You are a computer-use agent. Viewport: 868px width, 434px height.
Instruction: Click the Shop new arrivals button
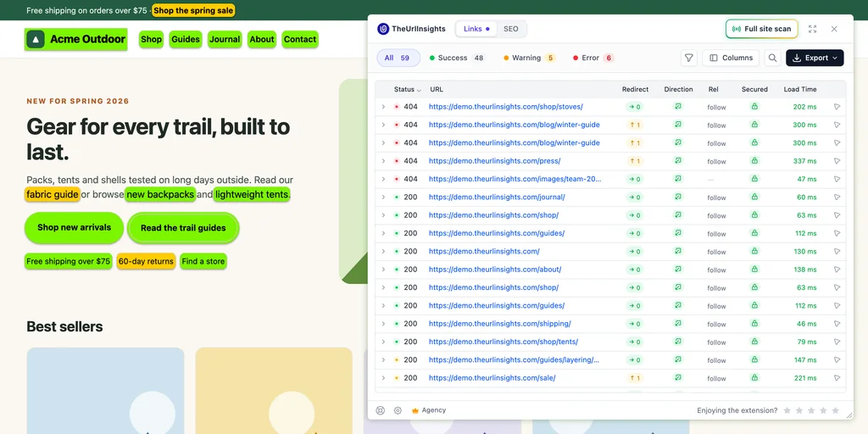75,227
